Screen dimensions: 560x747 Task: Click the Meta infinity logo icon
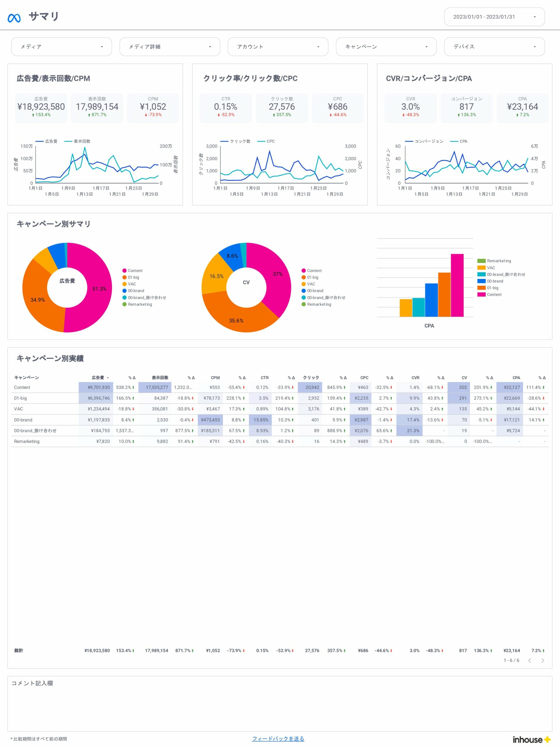click(14, 18)
